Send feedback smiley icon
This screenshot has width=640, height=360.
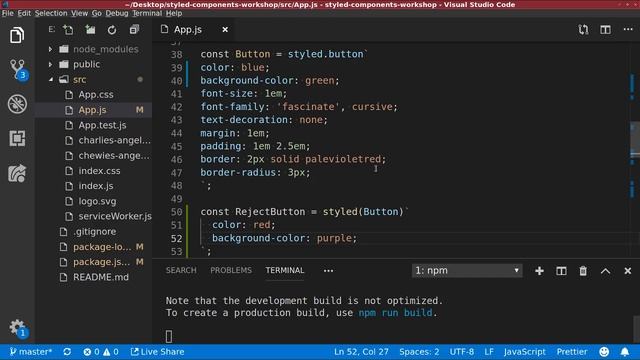pyautogui.click(x=604, y=351)
